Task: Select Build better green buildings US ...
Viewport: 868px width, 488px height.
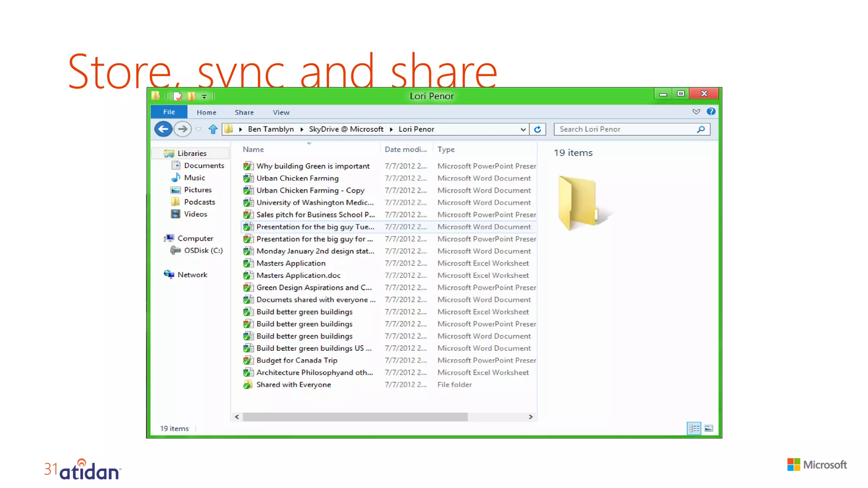Action: pyautogui.click(x=314, y=348)
